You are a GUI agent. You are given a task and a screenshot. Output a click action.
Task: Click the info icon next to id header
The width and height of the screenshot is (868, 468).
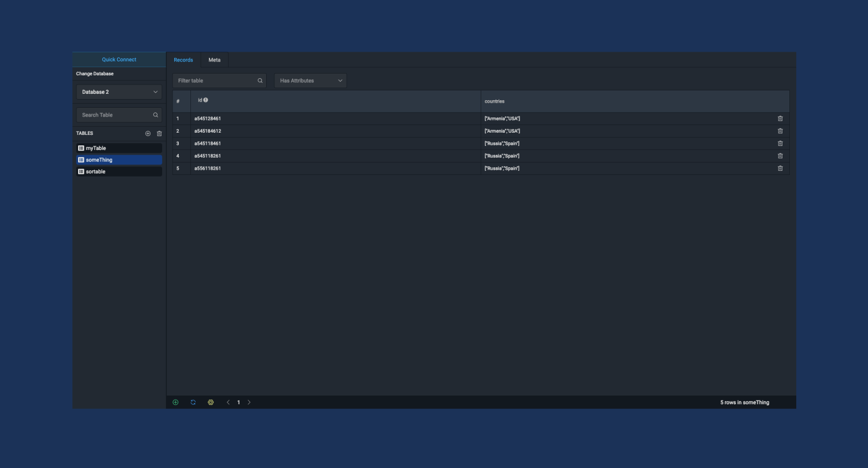pos(205,100)
